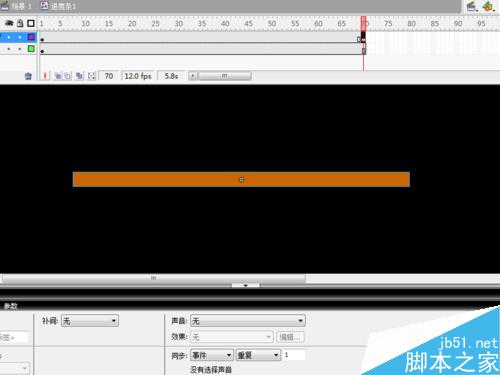Click frame 85 on the timeline ruler
The image size is (500, 375).
(435, 24)
